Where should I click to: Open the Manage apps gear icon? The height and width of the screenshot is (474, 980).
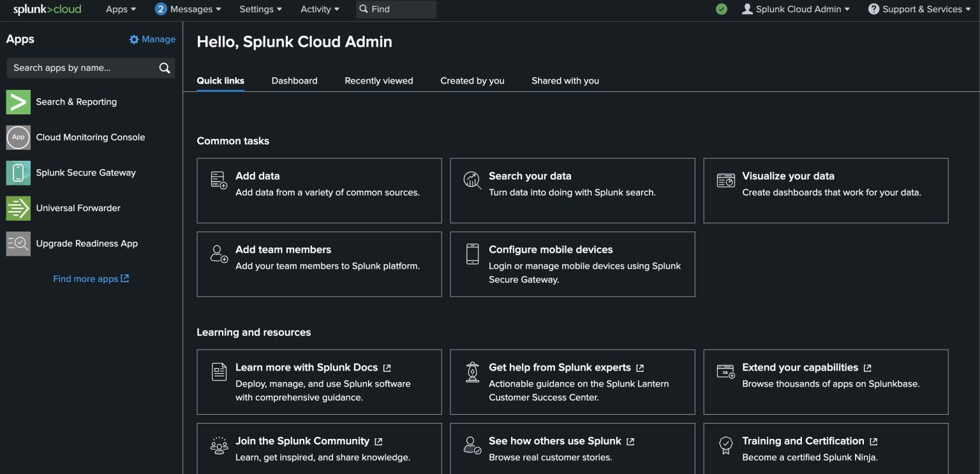coord(134,39)
